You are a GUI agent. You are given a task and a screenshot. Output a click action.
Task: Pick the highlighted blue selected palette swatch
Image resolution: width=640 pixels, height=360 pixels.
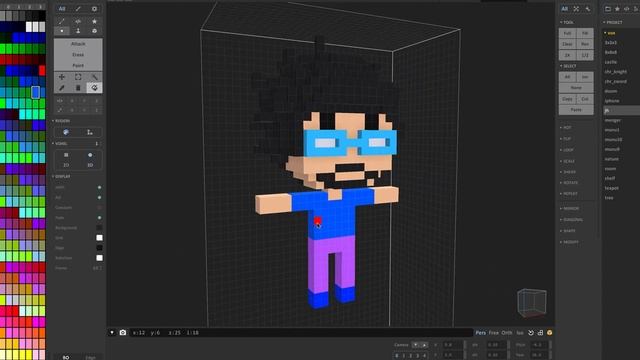point(36,92)
